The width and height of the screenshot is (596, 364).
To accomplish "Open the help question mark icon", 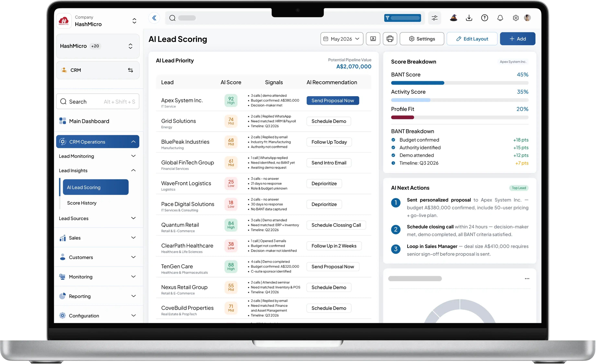I will coord(484,18).
